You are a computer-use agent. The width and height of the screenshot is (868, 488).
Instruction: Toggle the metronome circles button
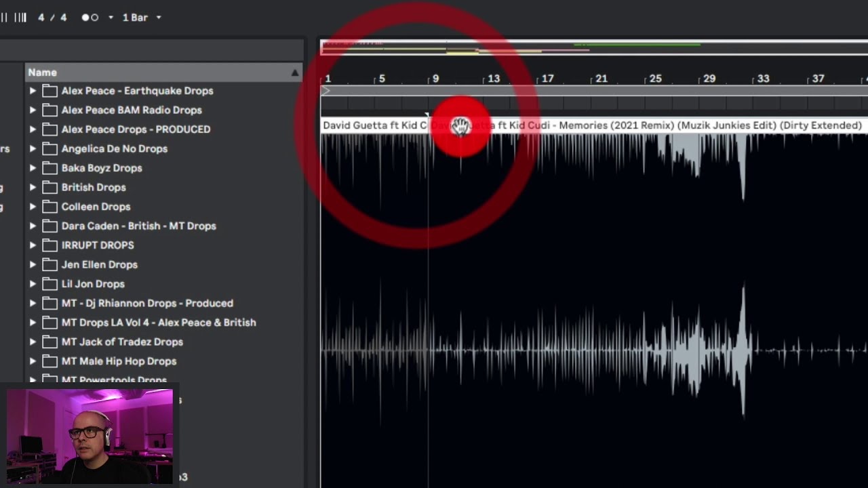coord(90,18)
